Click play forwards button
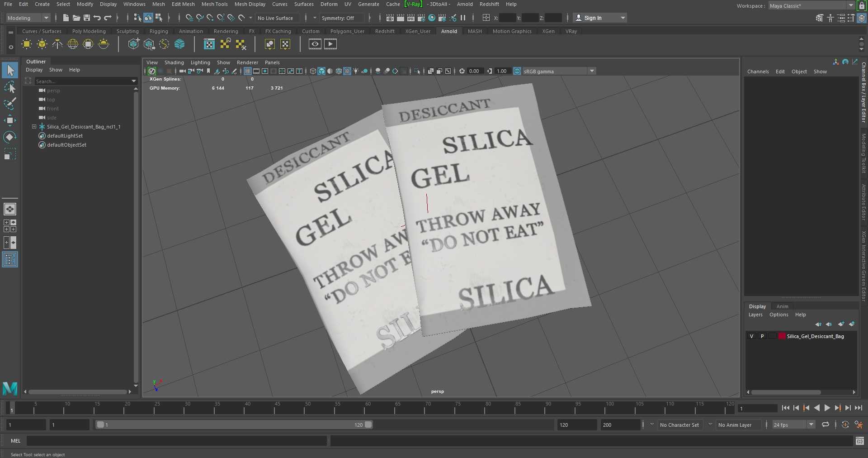The image size is (868, 458). point(827,408)
